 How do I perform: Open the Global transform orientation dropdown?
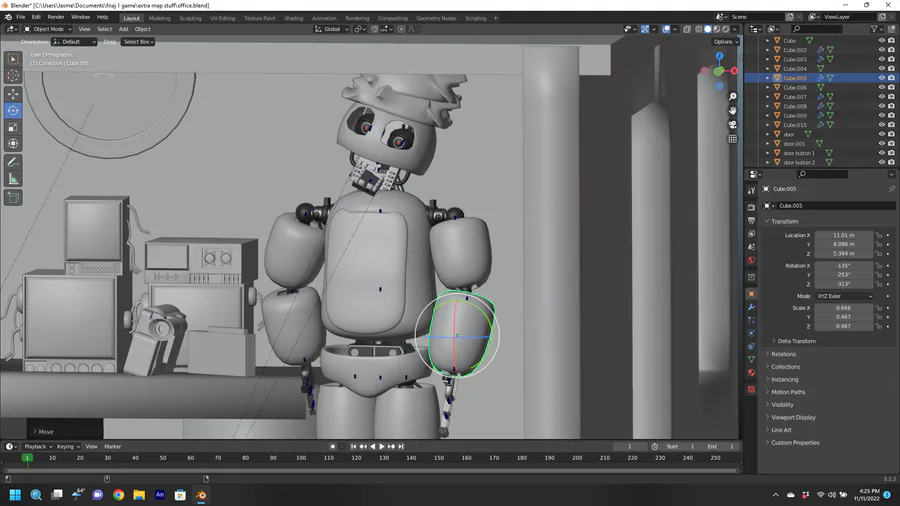pyautogui.click(x=332, y=29)
